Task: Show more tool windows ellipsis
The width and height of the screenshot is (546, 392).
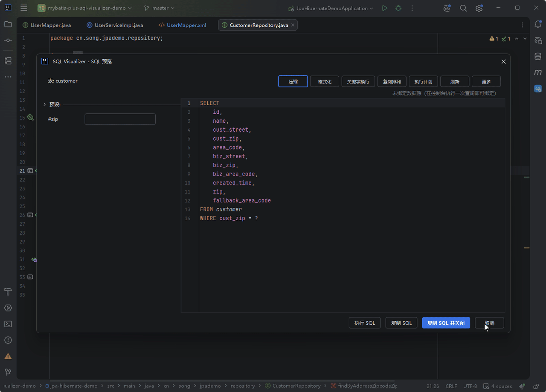Action: (8, 77)
